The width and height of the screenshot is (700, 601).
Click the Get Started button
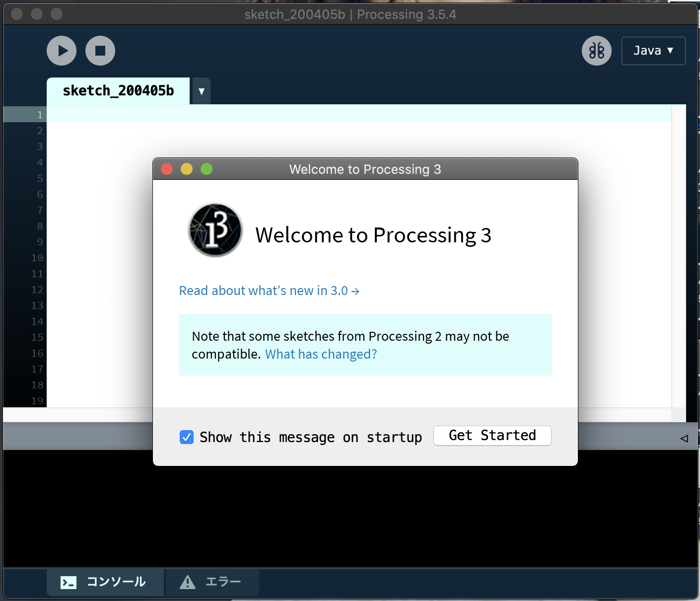(x=492, y=436)
